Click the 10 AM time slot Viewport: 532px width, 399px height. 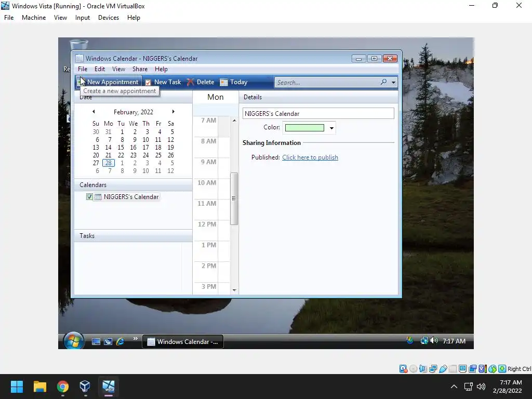224,188
